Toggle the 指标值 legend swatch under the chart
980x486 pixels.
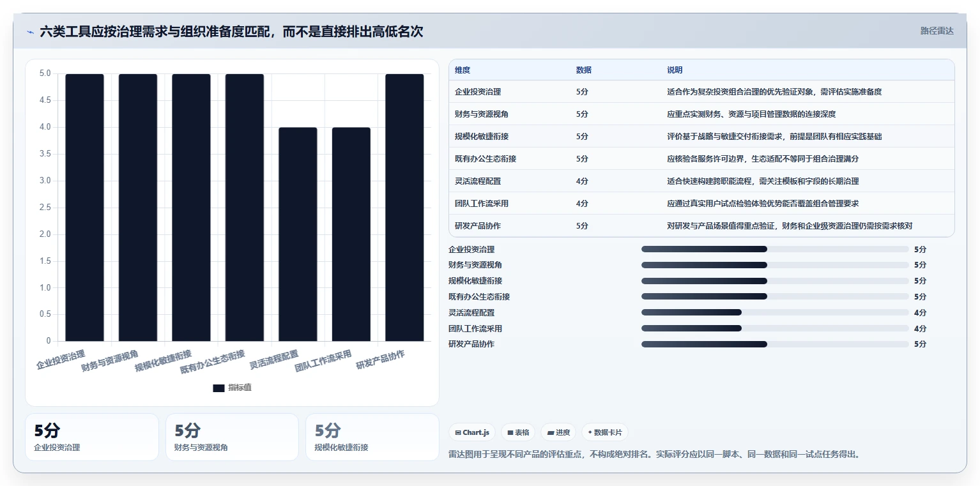tap(218, 388)
